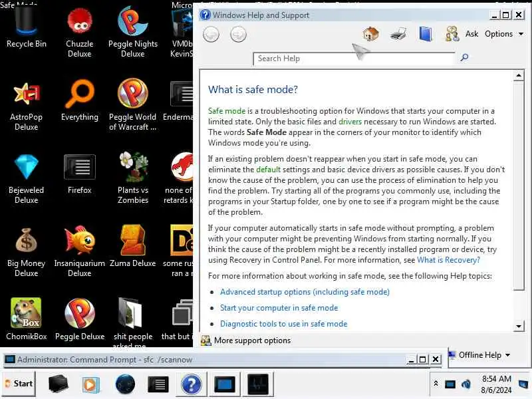Select the Insaniquarium Deluxe icon
The image size is (532, 399).
coord(79,252)
